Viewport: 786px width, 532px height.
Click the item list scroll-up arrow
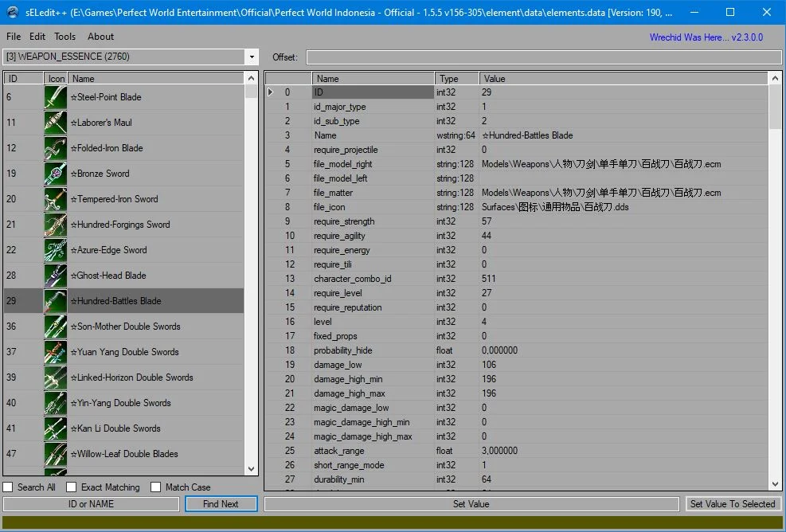[x=251, y=78]
